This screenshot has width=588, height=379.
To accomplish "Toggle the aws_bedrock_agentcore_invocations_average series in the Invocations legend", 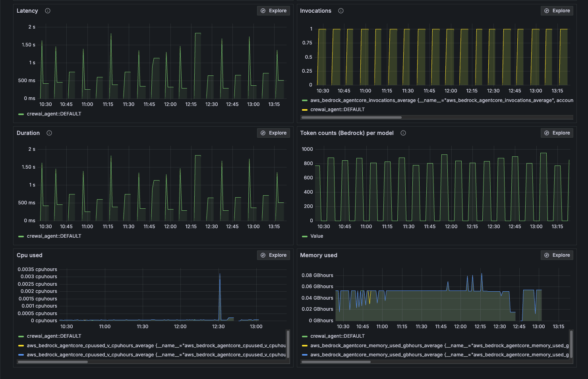I will [441, 100].
